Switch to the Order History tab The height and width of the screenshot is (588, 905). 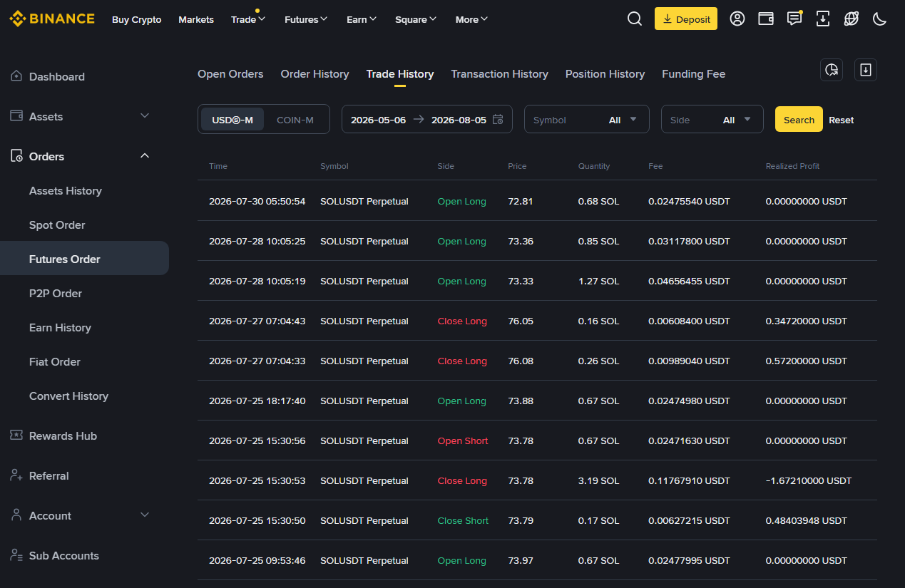[315, 74]
